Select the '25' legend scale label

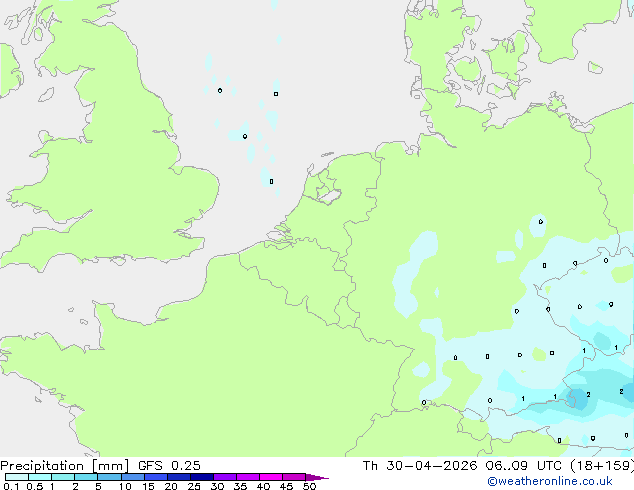194,486
